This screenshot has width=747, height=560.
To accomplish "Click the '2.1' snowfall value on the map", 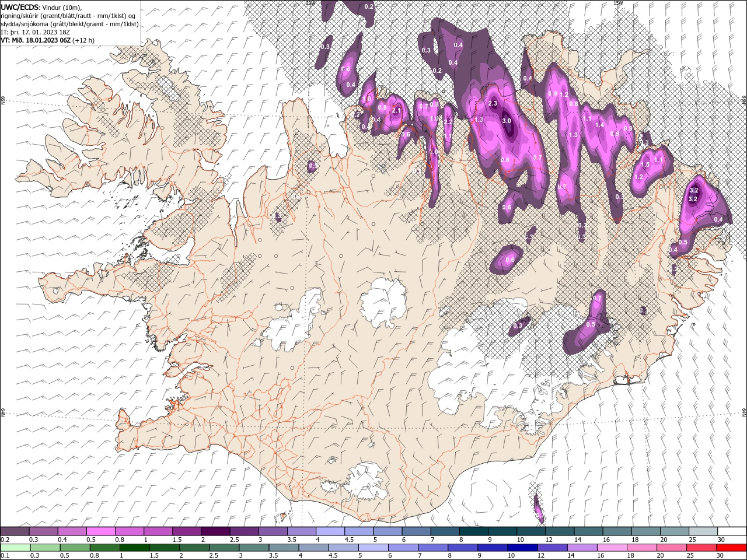I will [396, 110].
